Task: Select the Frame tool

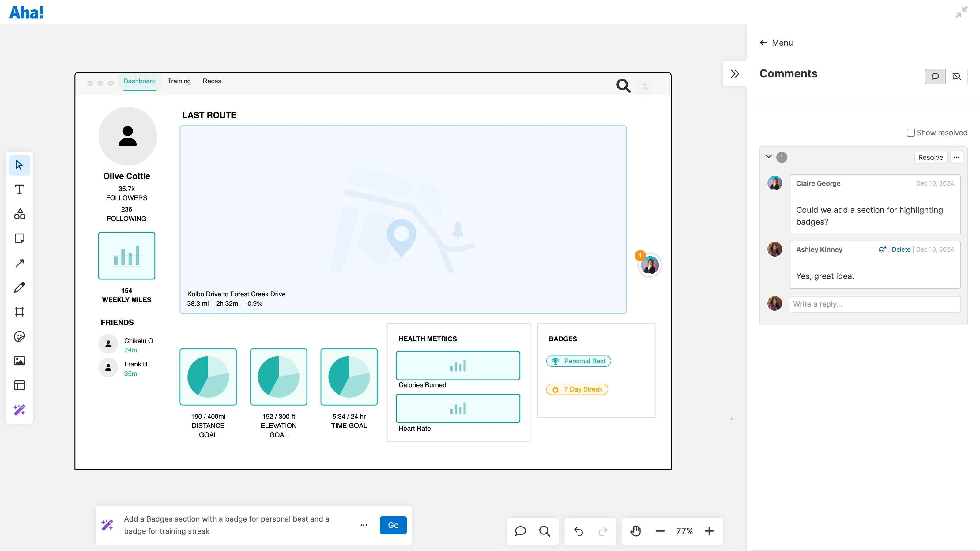Action: [x=19, y=312]
